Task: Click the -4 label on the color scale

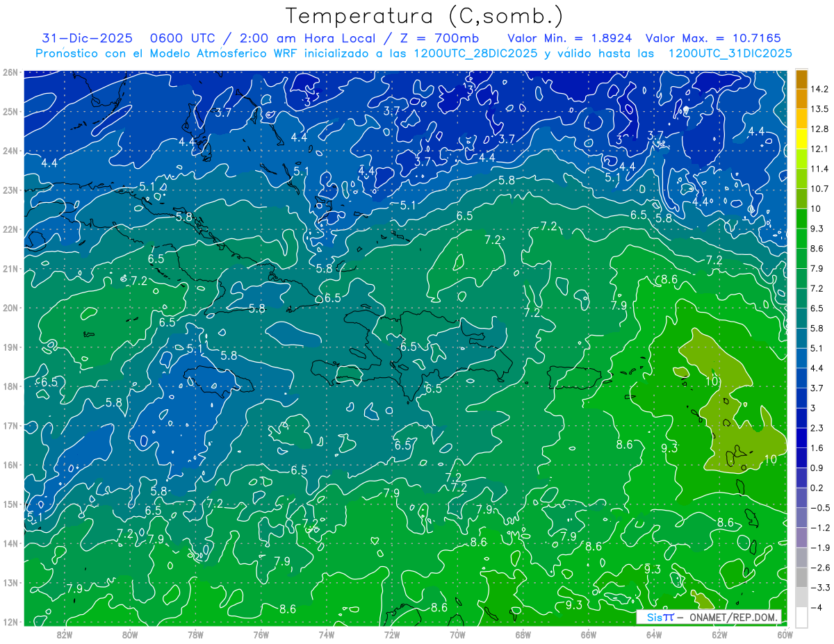Action: [x=817, y=607]
